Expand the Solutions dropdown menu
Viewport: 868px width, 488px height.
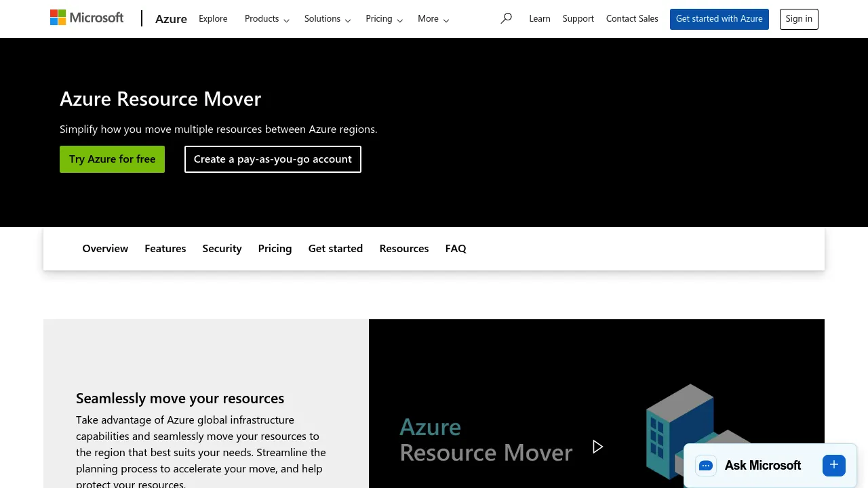click(328, 19)
